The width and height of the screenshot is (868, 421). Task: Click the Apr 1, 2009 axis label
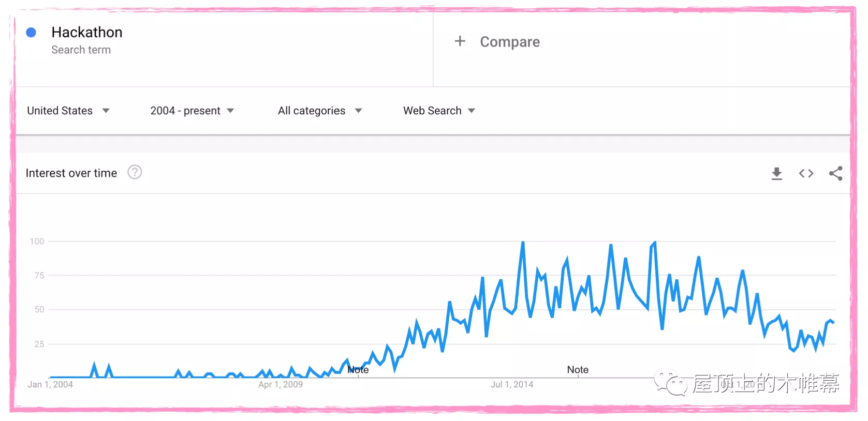(x=281, y=384)
